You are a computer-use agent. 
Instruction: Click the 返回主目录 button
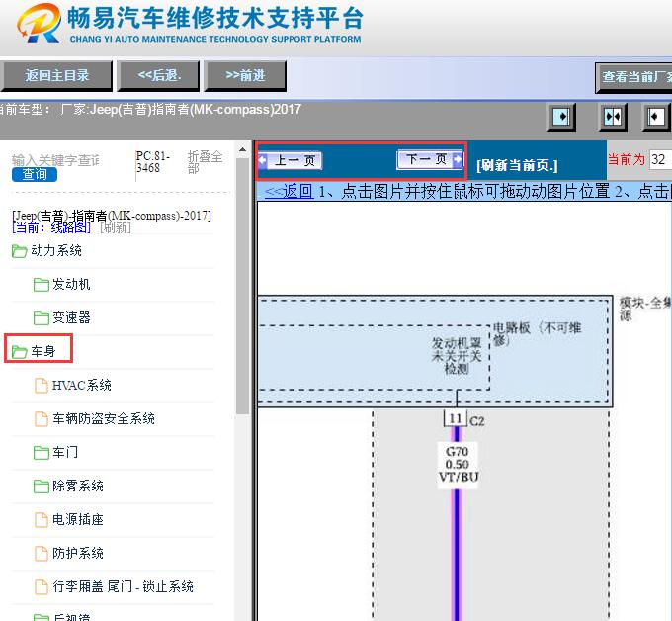pyautogui.click(x=55, y=76)
